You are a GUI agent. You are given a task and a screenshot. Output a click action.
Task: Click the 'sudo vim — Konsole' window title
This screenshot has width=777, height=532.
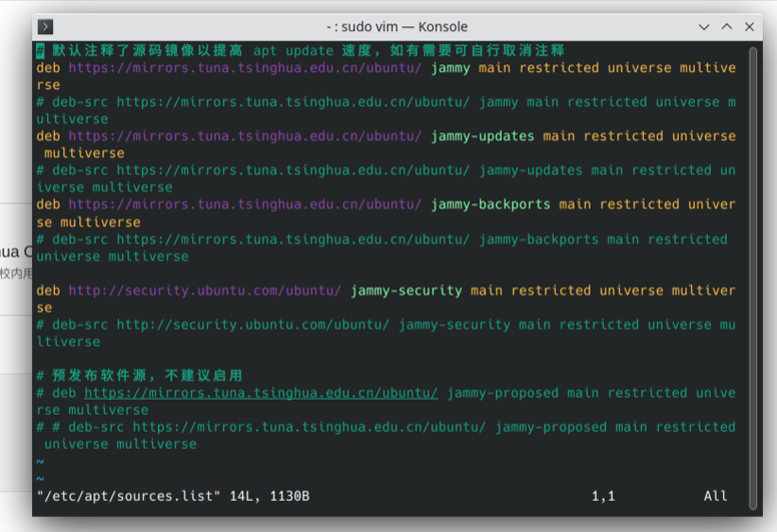click(x=397, y=26)
